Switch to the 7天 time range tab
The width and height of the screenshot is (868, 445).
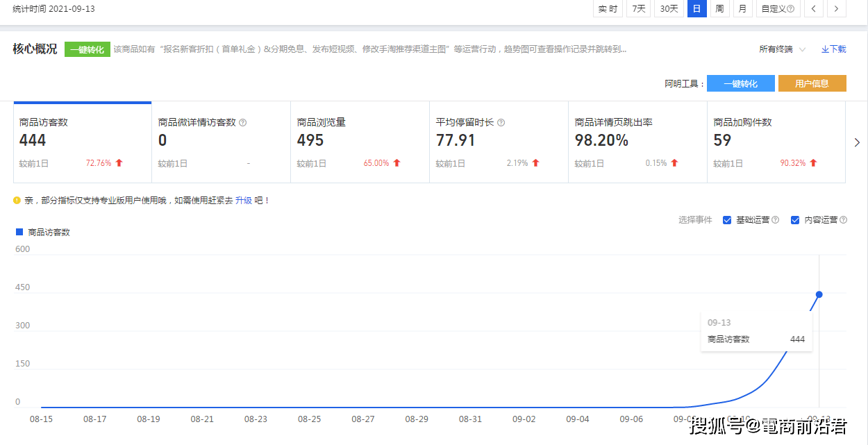(638, 8)
